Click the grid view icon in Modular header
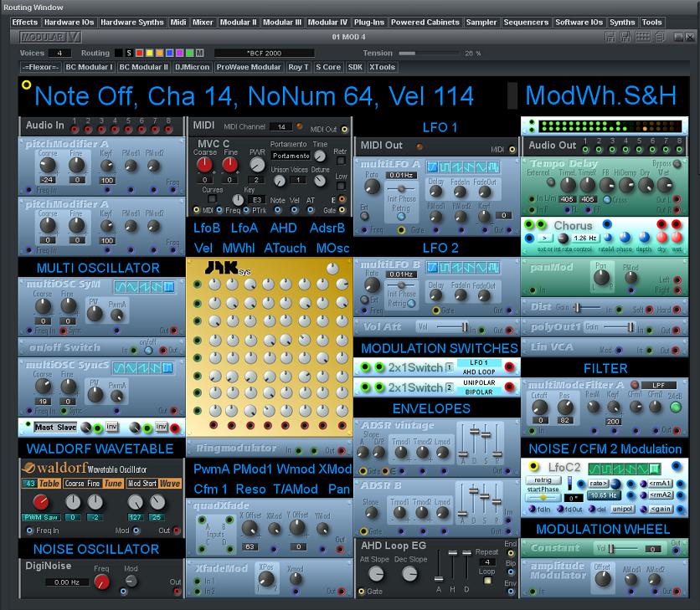 pos(642,37)
